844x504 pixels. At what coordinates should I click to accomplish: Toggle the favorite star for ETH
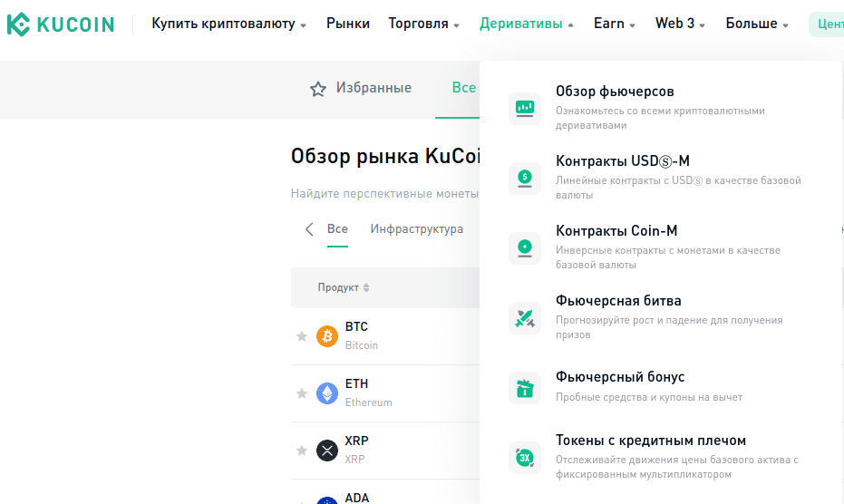coord(302,393)
